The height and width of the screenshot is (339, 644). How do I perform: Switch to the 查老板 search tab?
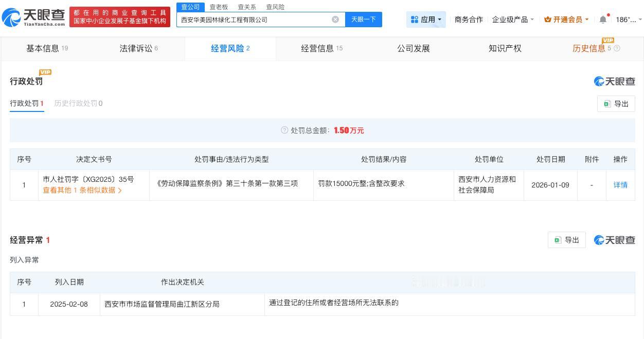219,7
